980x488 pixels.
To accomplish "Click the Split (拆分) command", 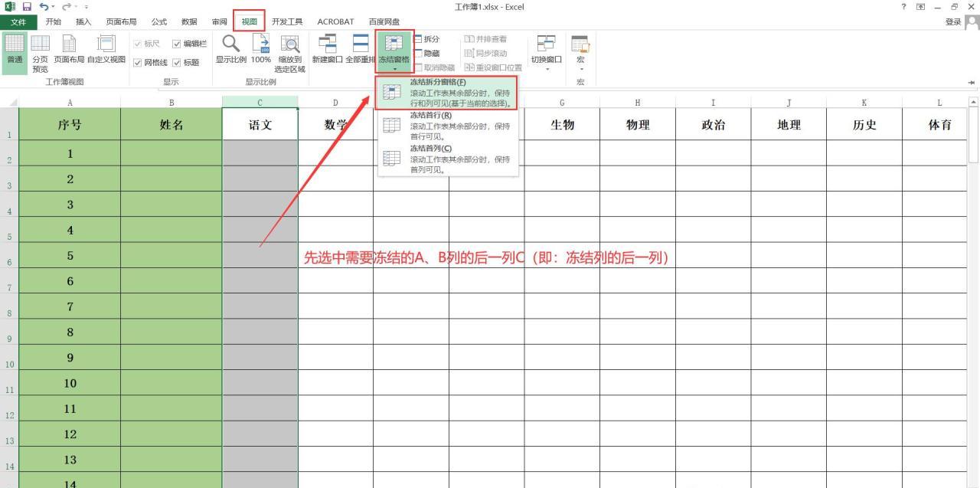I will click(427, 39).
